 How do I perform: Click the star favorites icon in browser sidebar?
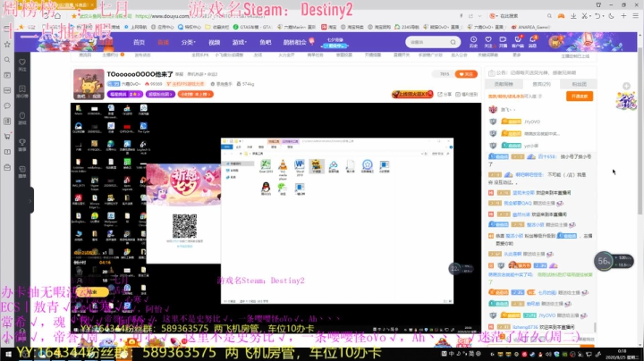[x=7, y=45]
